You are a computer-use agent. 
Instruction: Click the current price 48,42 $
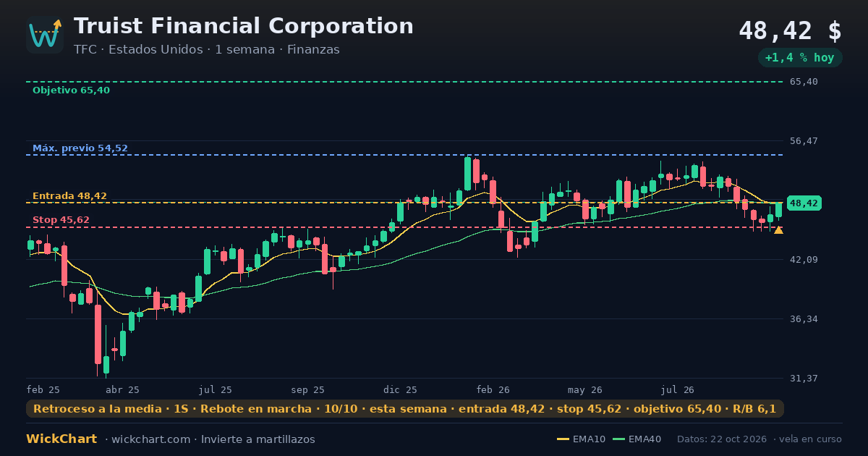(790, 31)
